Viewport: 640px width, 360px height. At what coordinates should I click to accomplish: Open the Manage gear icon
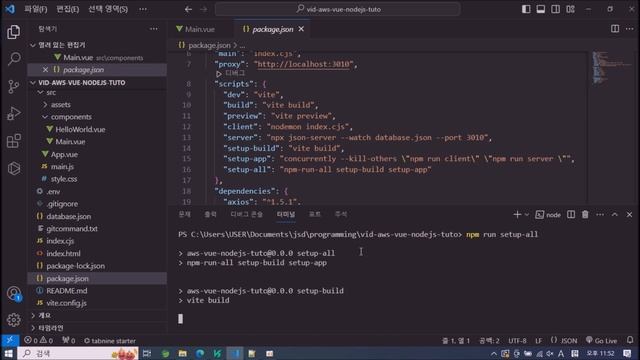click(13, 320)
